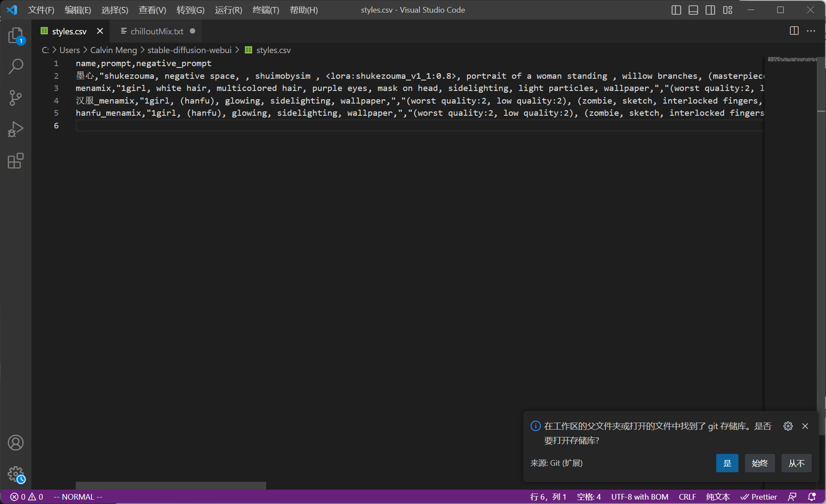Dismiss the git repository notification
This screenshot has height=504, width=826.
coord(805,426)
